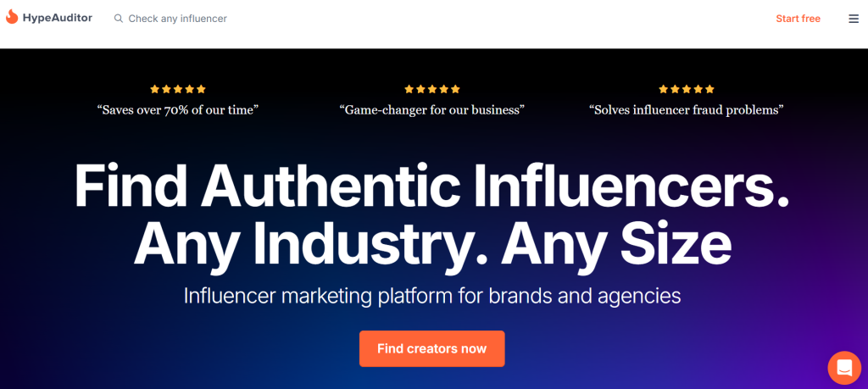Click the HypeAuditor wordmark text

tap(58, 18)
